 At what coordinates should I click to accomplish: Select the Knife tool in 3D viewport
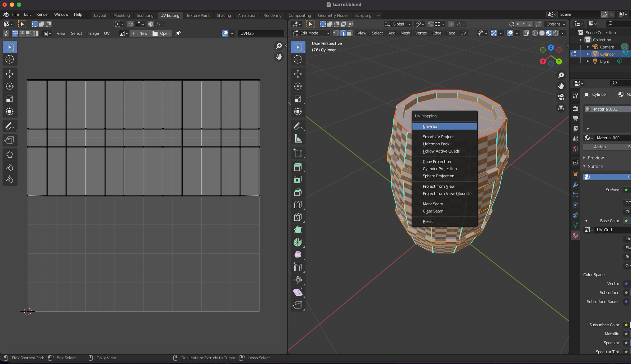tap(298, 217)
